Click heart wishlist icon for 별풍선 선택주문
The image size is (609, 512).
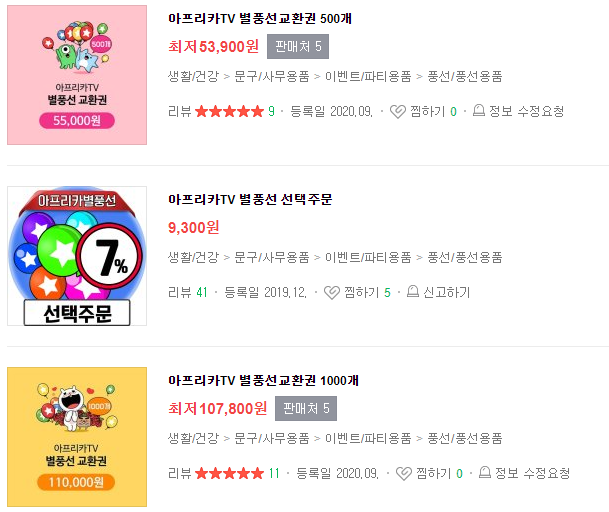click(332, 293)
